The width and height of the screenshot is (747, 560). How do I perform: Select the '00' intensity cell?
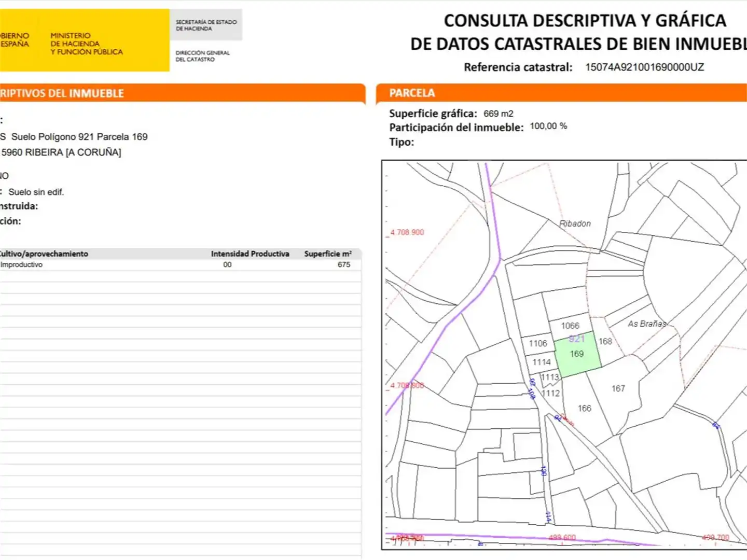pyautogui.click(x=227, y=264)
